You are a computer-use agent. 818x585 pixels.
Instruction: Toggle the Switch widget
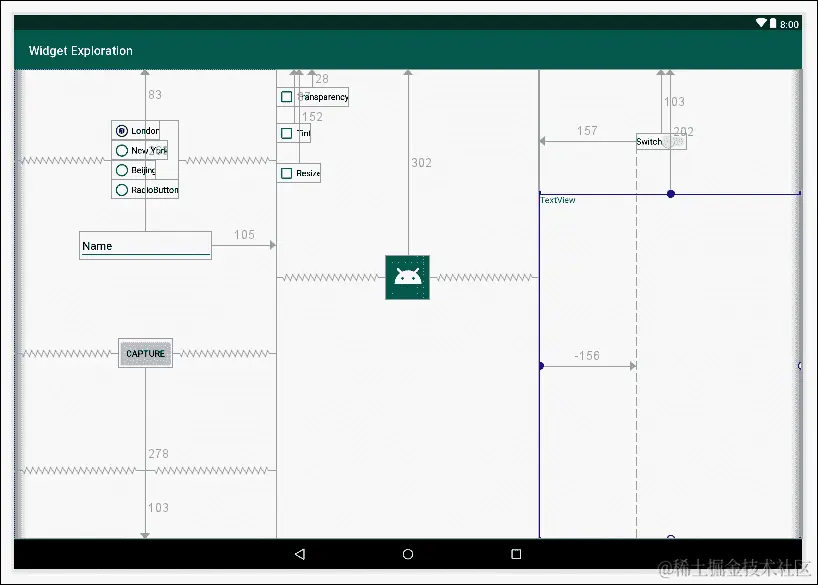[x=661, y=141]
